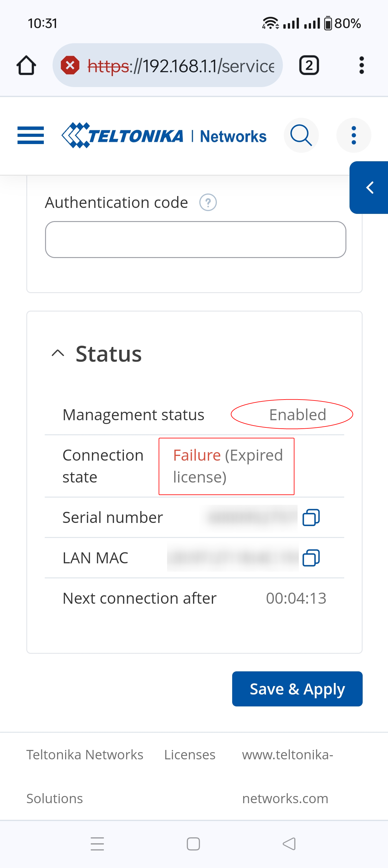Tap the browser home icon
The height and width of the screenshot is (868, 388).
(26, 65)
